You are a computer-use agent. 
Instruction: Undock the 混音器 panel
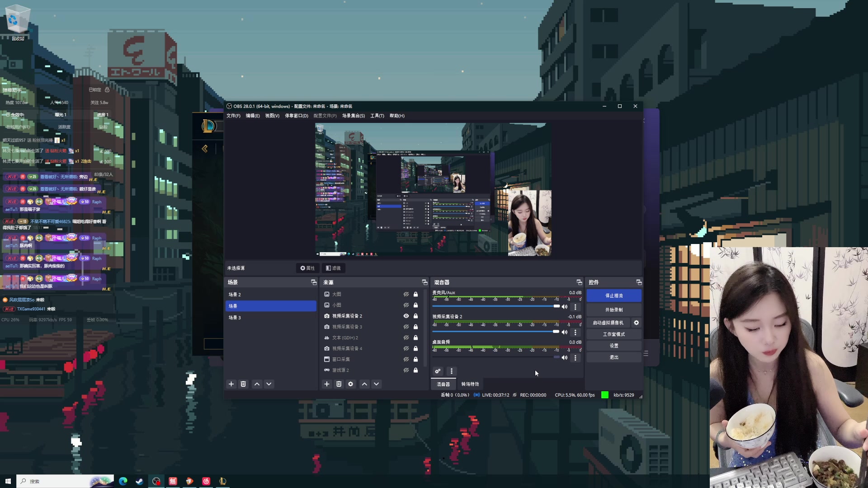[579, 282]
